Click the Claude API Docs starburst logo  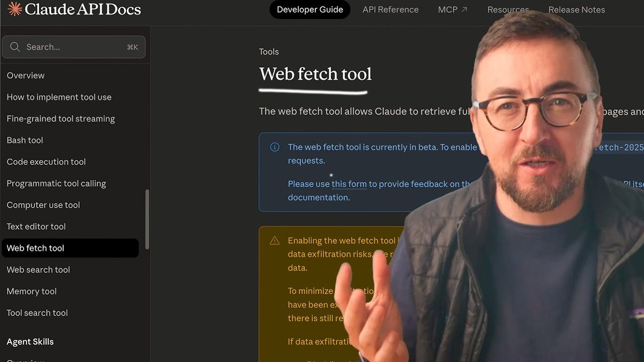(x=15, y=9)
